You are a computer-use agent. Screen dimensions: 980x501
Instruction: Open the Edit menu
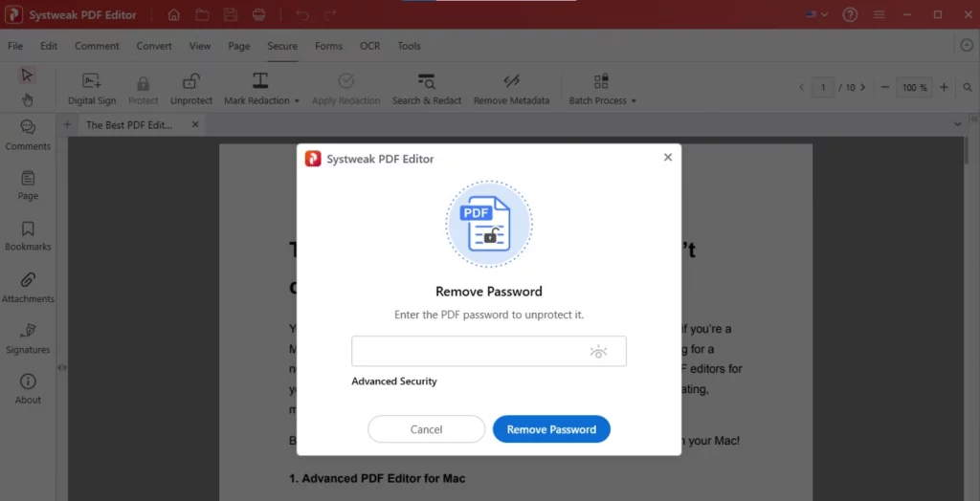point(49,46)
